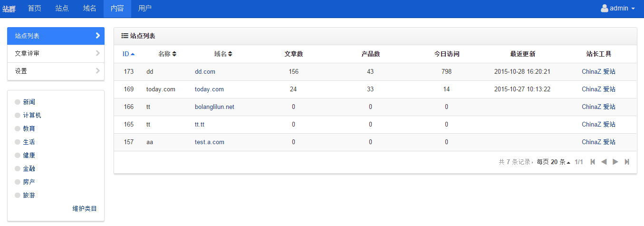Sort table by 名称 column
Screen dimensions: 644x226
(x=167, y=54)
